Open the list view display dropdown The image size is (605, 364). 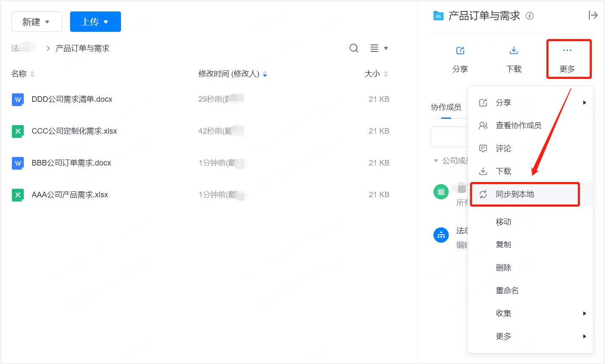[378, 48]
